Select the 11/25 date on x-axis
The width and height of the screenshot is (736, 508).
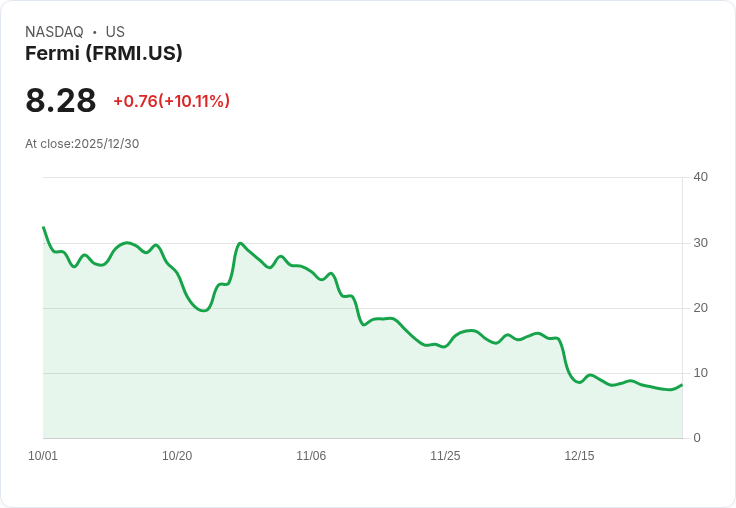point(445,456)
